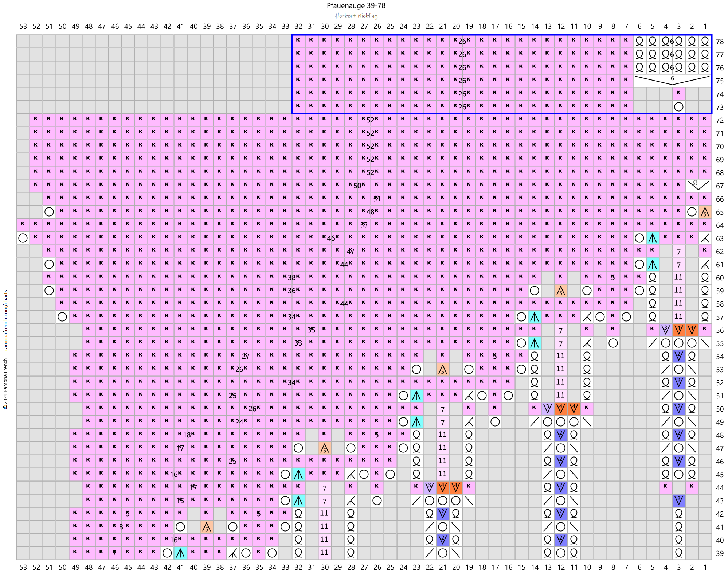Viewport: 728px width, 576px height.
Task: Click the lavender 3 symbol in row 56
Action: [665, 330]
